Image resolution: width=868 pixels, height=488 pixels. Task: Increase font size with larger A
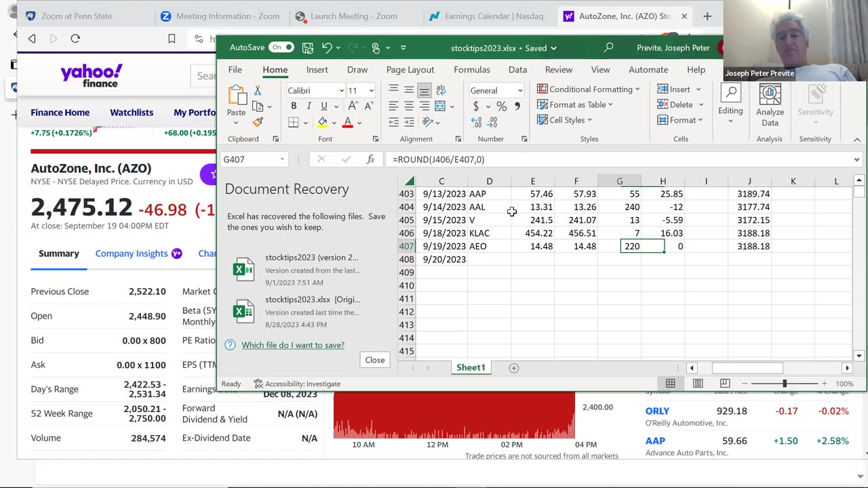[353, 106]
